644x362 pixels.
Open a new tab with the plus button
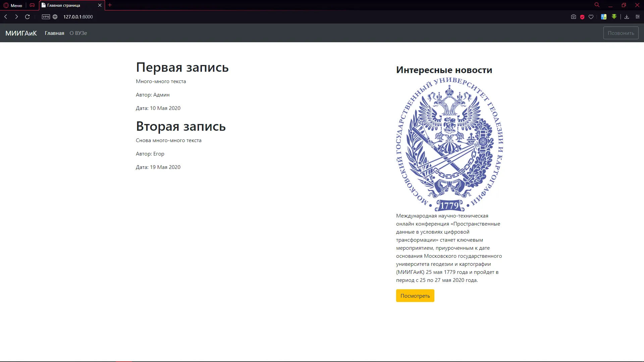click(x=110, y=5)
